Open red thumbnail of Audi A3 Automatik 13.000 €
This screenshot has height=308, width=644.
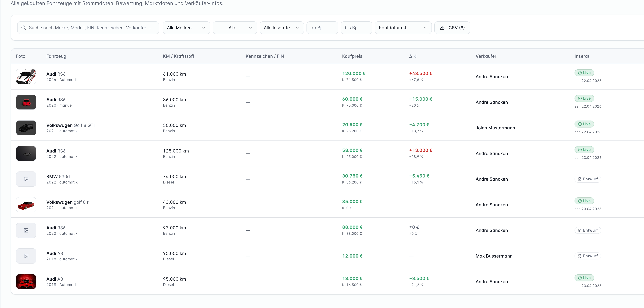(x=26, y=281)
